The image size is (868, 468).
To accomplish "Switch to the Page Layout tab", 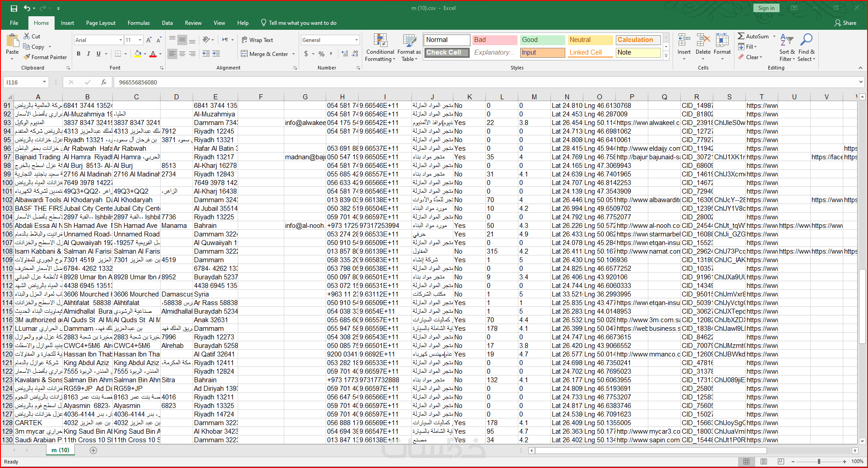I will (x=101, y=23).
